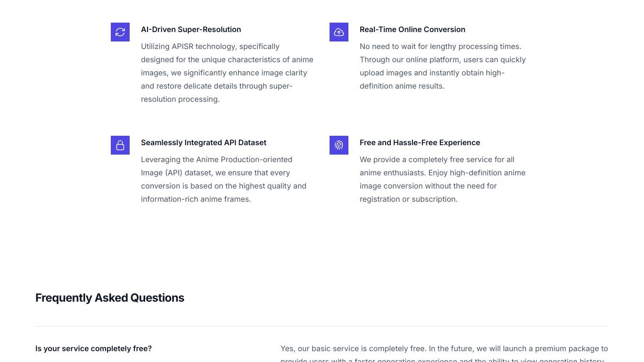Viewport: 644px width, 362px height.
Task: Click the refresh arrows icon for AI-Driven Super-Resolution
Action: coord(120,32)
